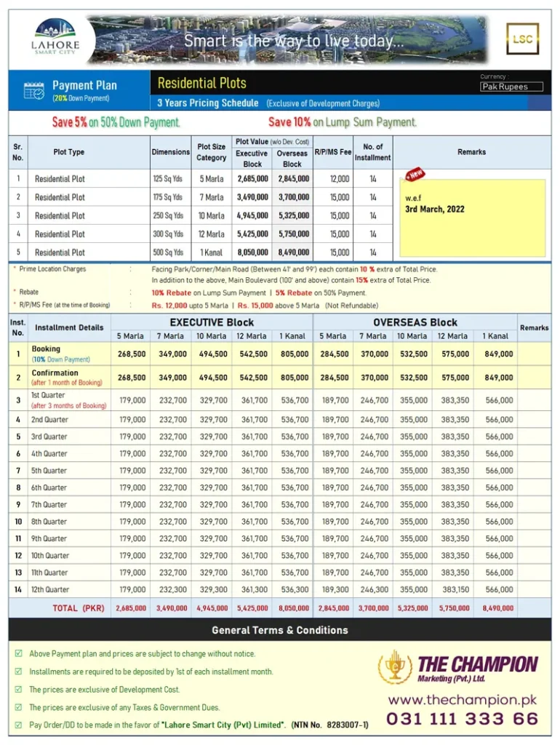Viewport: 560px width, 745px height.
Task: Click the Pak Rupees currency field
Action: [x=513, y=87]
